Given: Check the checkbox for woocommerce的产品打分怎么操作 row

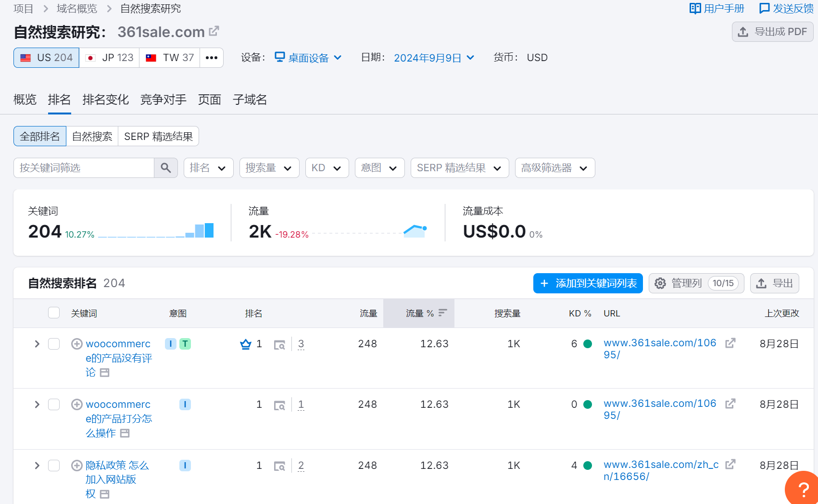Looking at the screenshot, I should tap(53, 404).
